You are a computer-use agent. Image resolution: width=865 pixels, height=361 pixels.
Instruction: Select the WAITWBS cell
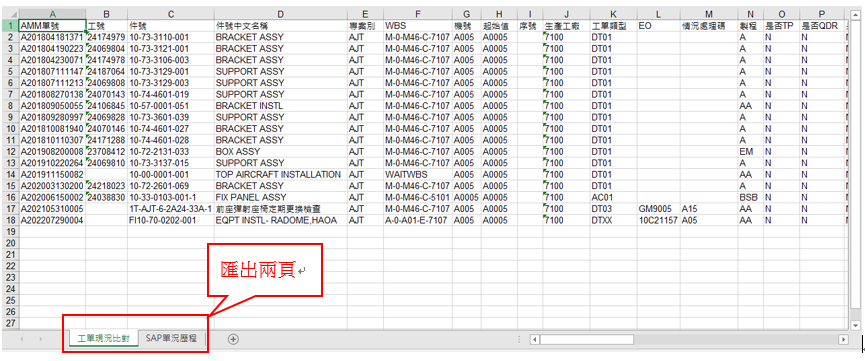(418, 174)
